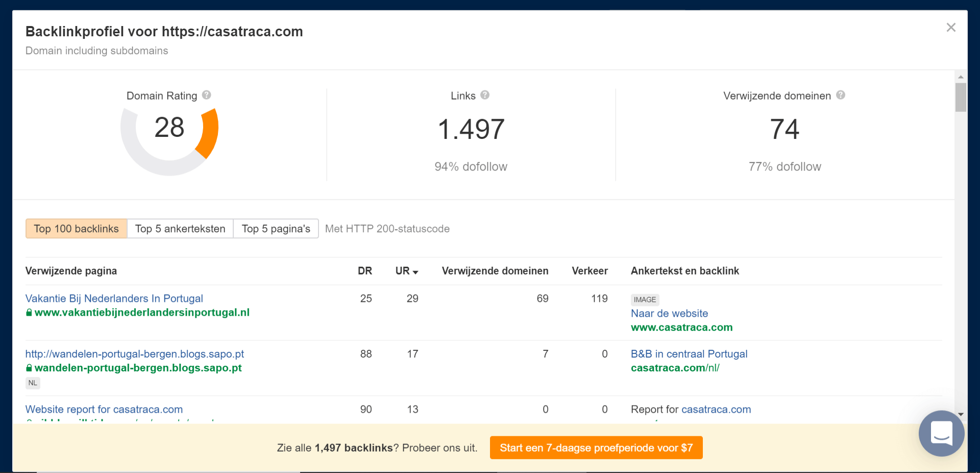Click referring domains value 7 in sapo row
This screenshot has height=473, width=980.
[546, 354]
